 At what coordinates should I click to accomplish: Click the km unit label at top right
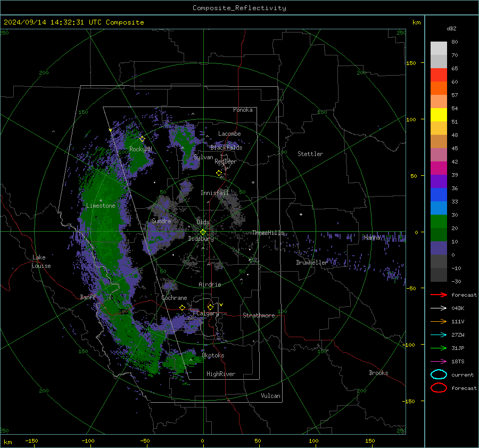tap(416, 22)
